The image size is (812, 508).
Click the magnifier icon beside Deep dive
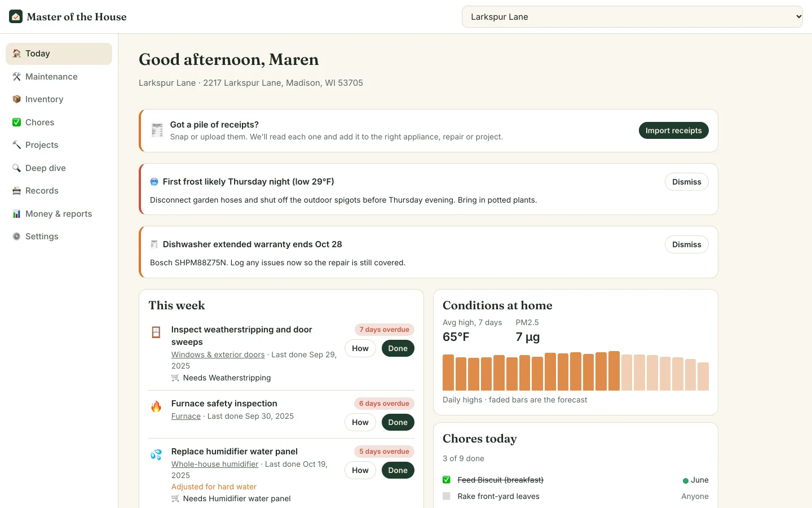point(17,168)
